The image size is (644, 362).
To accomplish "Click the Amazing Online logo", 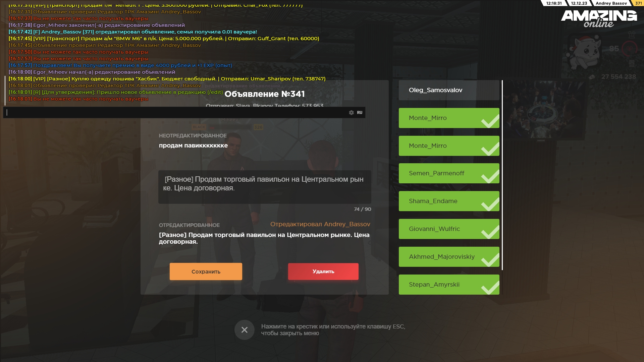I will click(x=599, y=18).
